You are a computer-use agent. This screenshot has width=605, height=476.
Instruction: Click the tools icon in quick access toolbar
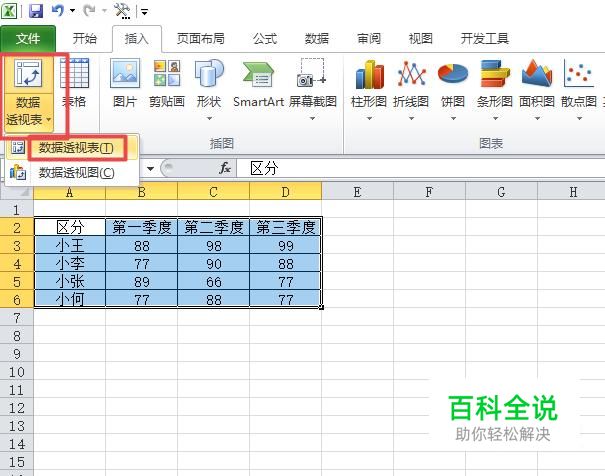click(x=122, y=10)
